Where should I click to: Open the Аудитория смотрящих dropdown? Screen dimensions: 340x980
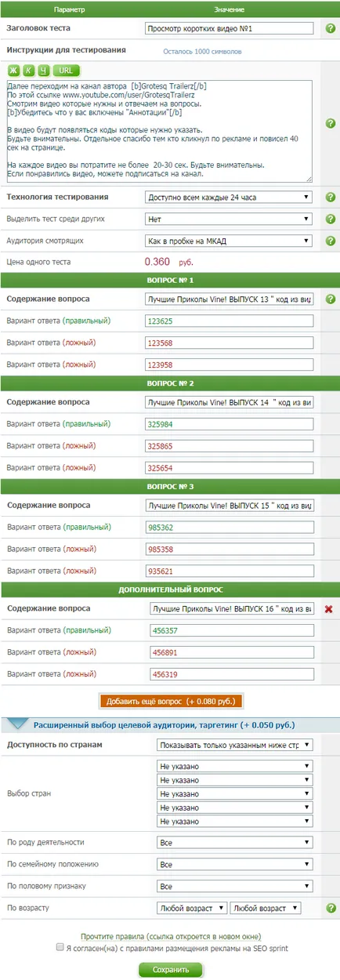229,241
